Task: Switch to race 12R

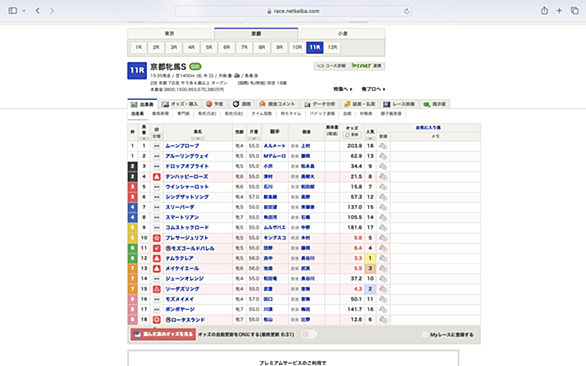Action: (x=332, y=47)
